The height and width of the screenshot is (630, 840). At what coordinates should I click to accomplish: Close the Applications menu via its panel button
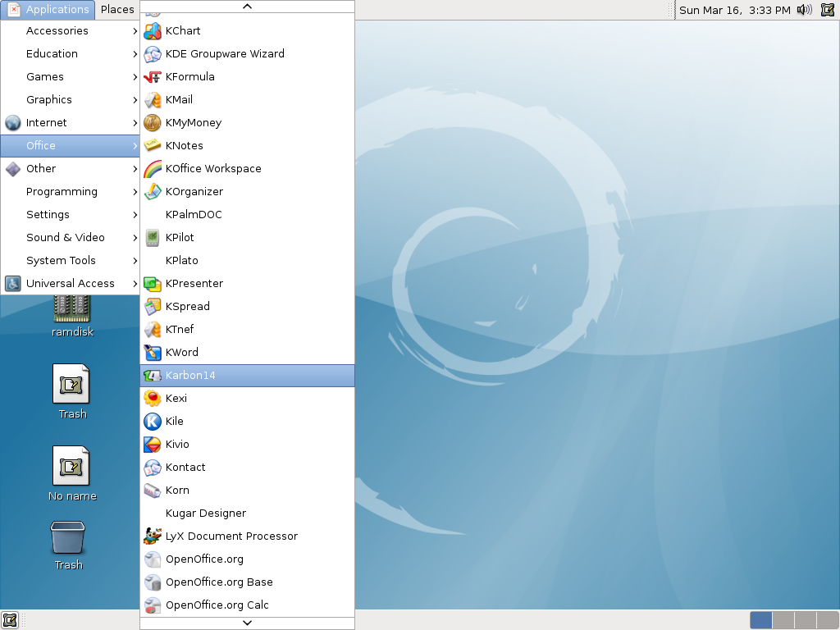coord(48,10)
